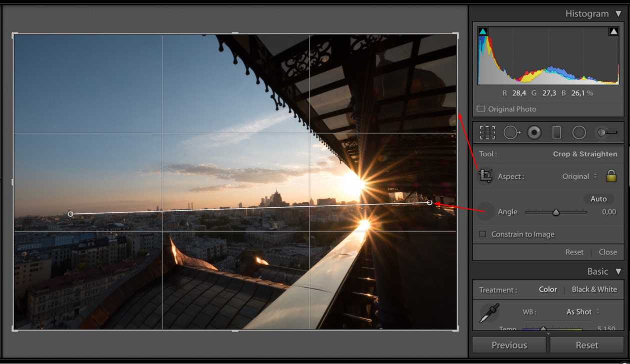Select the Crop Overlay tool icon
Viewport: 630px width, 364px height.
coord(487,132)
